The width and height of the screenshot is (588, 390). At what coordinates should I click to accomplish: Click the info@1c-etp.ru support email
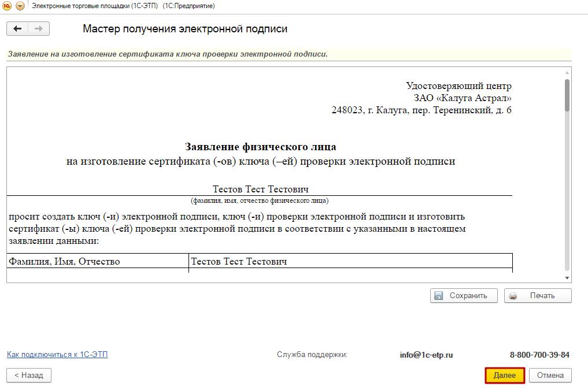(x=426, y=355)
